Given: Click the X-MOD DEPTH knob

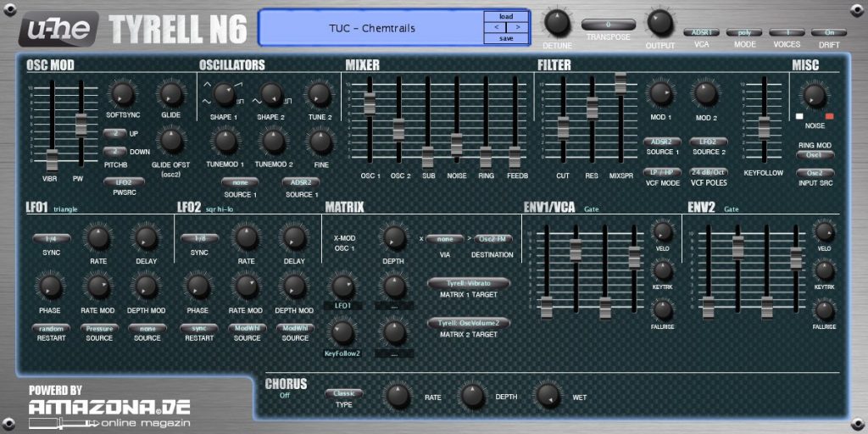Looking at the screenshot, I should (394, 237).
